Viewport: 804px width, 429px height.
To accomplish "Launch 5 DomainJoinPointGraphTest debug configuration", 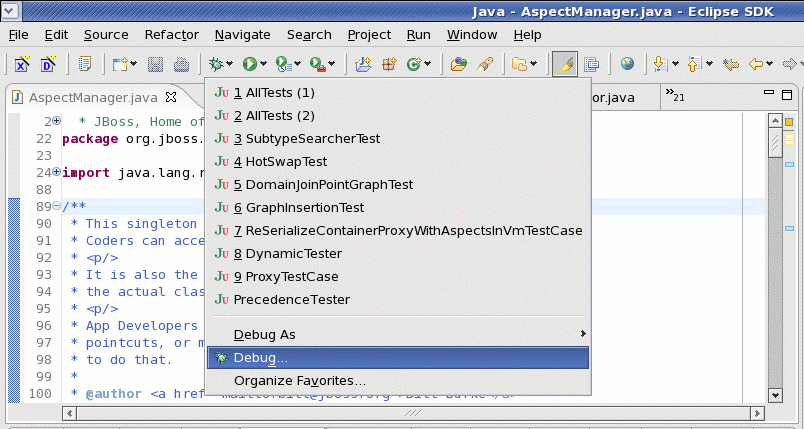I will (398, 185).
